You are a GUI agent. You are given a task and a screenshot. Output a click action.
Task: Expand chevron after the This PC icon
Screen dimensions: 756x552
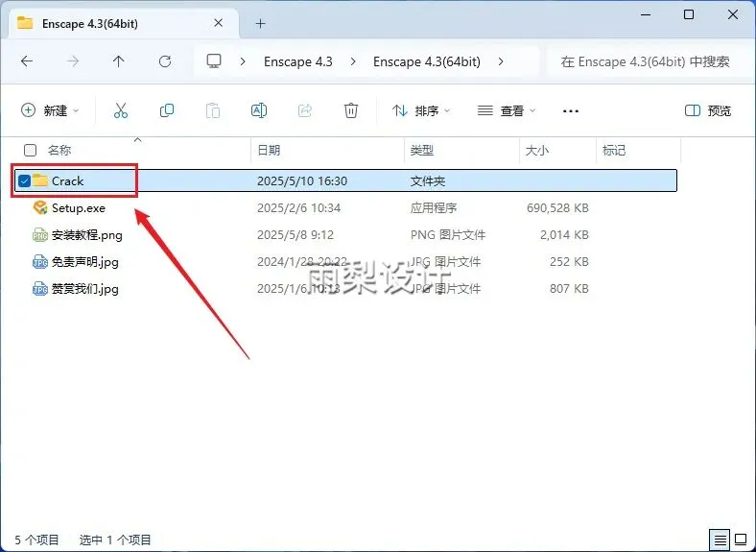pyautogui.click(x=243, y=61)
